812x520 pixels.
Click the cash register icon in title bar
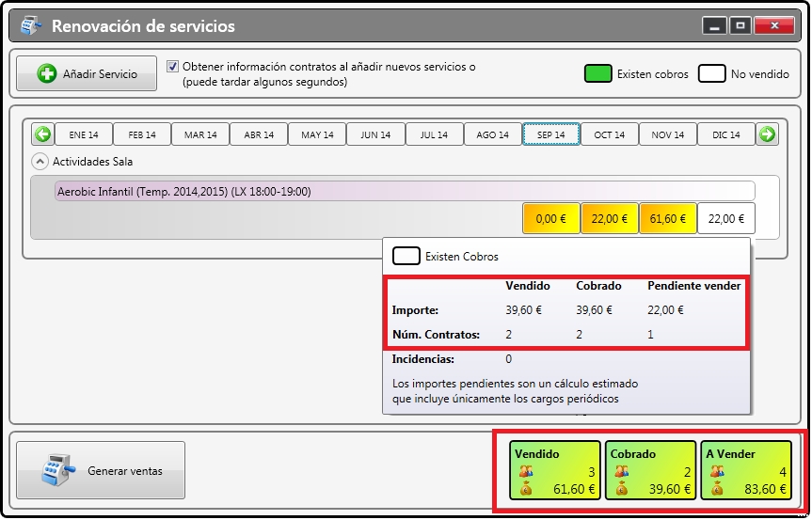(x=31, y=25)
